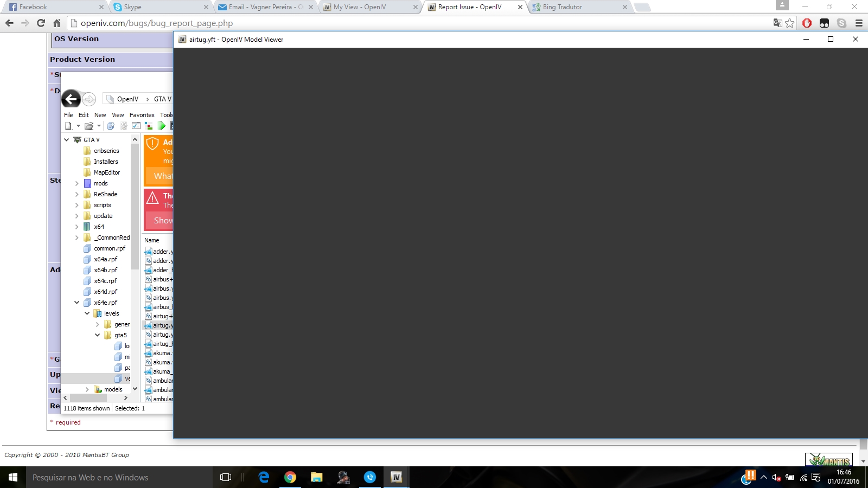Open the dropdown arrow beside the new file icon

click(78, 126)
